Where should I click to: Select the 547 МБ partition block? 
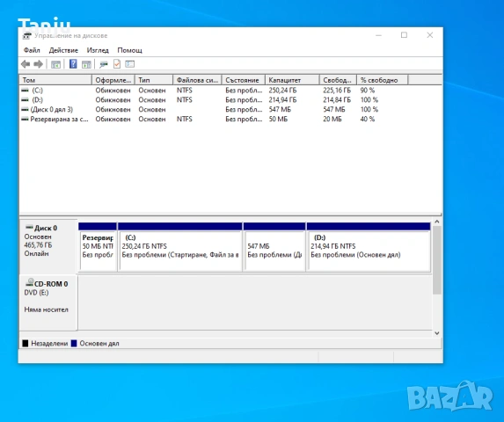click(274, 247)
